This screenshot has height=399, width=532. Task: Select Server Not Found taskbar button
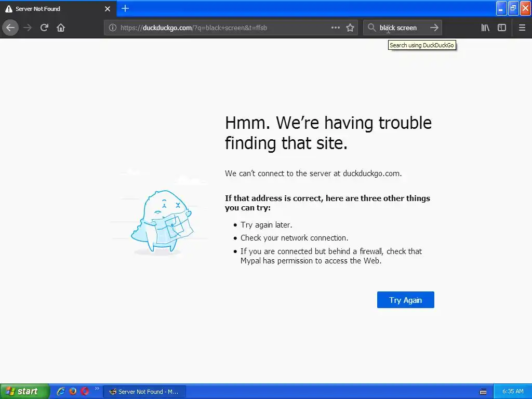click(x=144, y=392)
